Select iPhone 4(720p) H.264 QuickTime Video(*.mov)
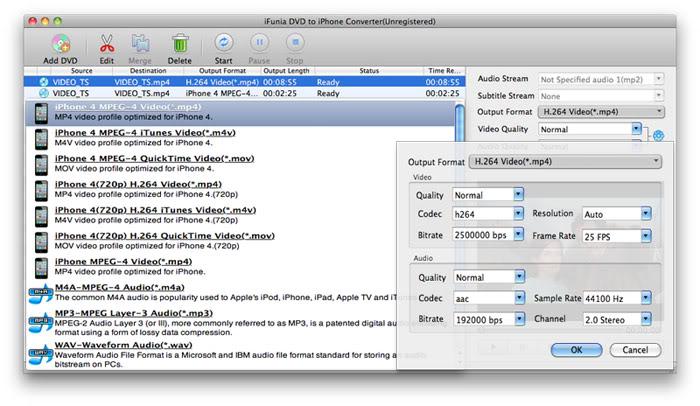 (165, 236)
